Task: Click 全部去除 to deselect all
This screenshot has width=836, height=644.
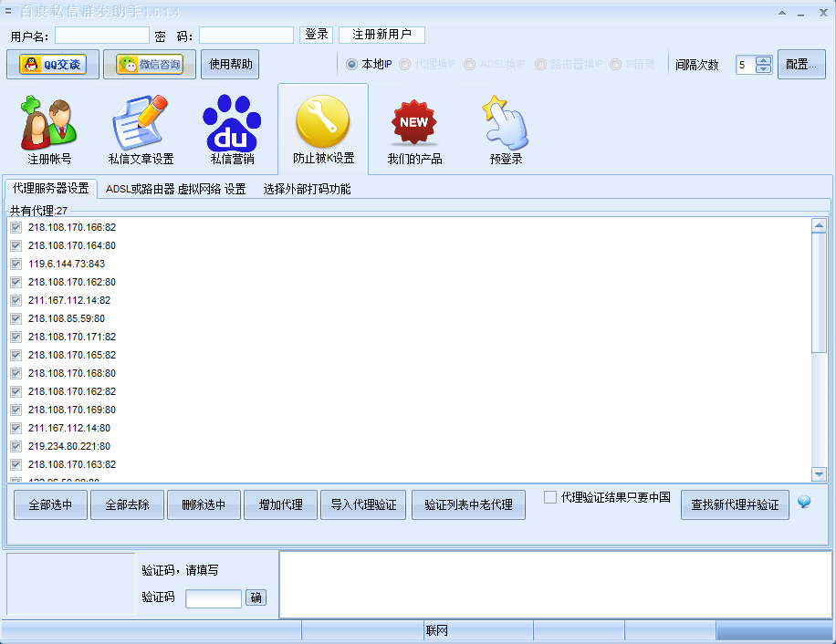Action: tap(127, 504)
